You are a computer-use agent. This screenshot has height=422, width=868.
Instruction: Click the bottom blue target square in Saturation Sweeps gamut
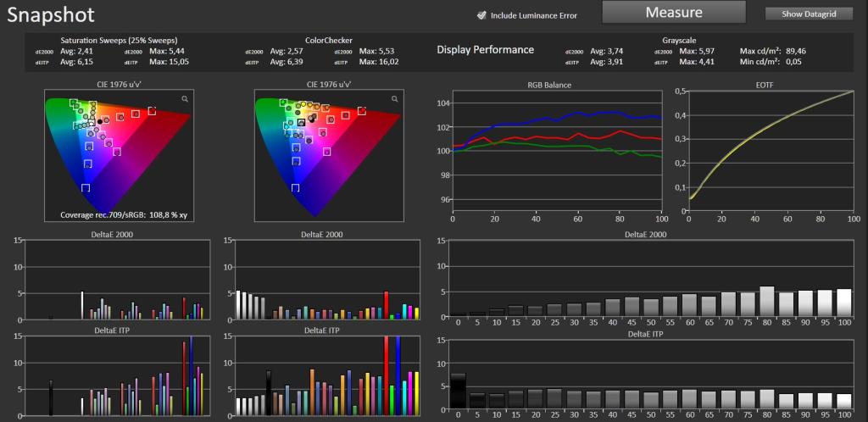86,188
